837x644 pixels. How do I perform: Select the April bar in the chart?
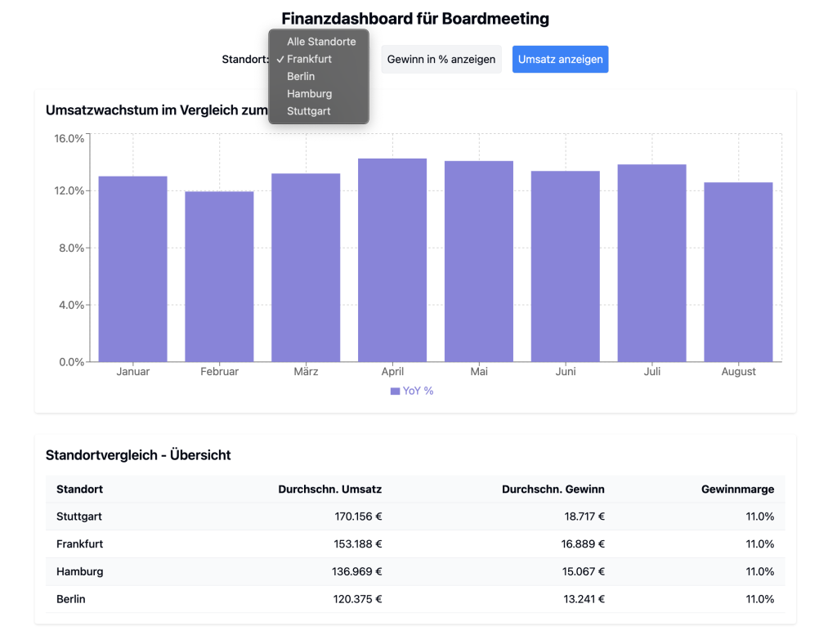[x=392, y=261]
